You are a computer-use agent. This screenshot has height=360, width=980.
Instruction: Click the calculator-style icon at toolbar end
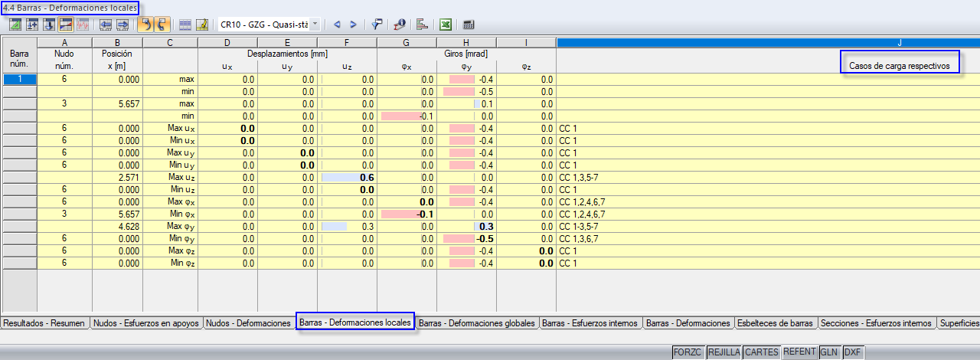coord(469,25)
